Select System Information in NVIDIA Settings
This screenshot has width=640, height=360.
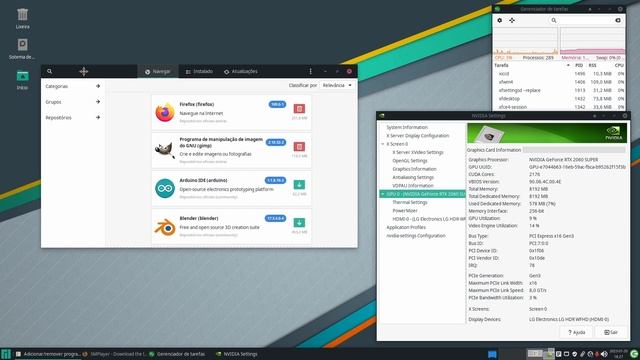tap(407, 127)
